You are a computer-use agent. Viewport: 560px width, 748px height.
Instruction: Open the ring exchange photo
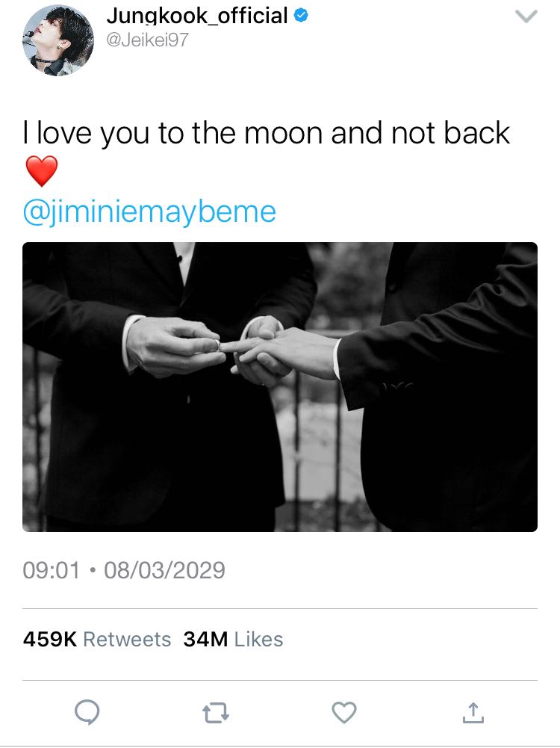pos(280,387)
